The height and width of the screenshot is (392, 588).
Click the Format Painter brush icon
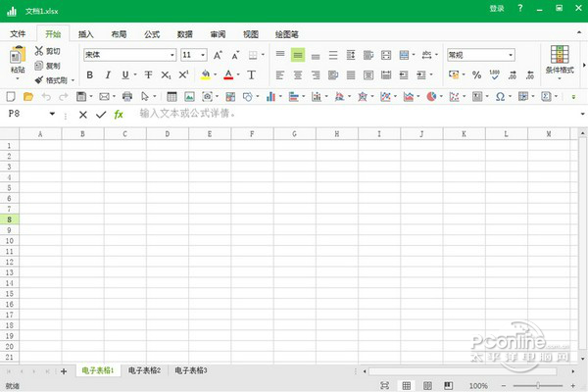(39, 80)
